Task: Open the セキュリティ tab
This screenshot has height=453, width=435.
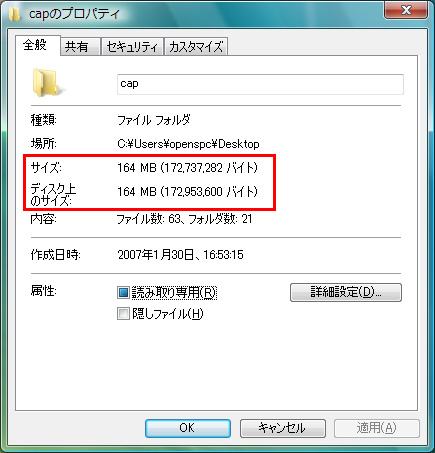Action: click(132, 46)
